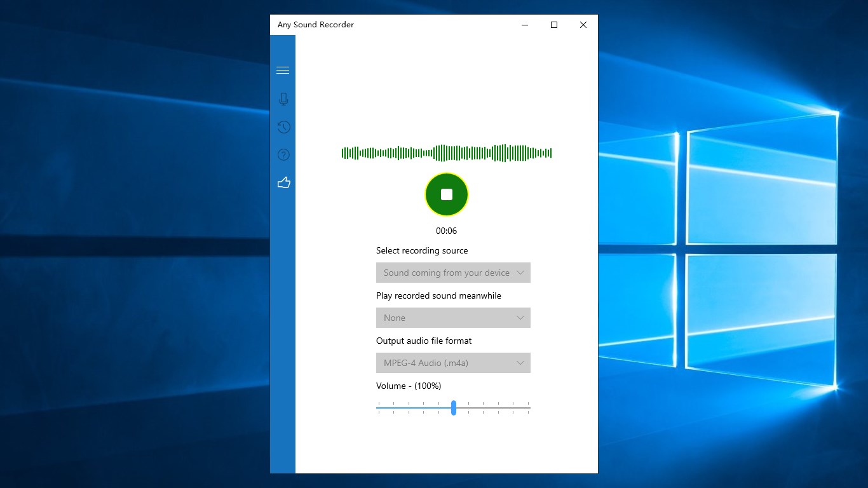Minimize the Any Sound Recorder window
Screen dimensions: 868x488
coord(525,25)
